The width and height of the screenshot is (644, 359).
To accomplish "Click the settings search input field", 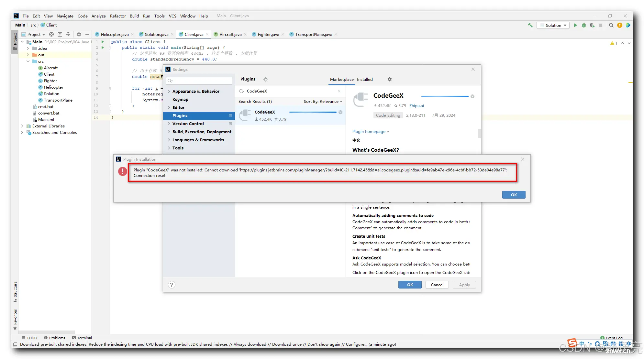I will click(199, 81).
